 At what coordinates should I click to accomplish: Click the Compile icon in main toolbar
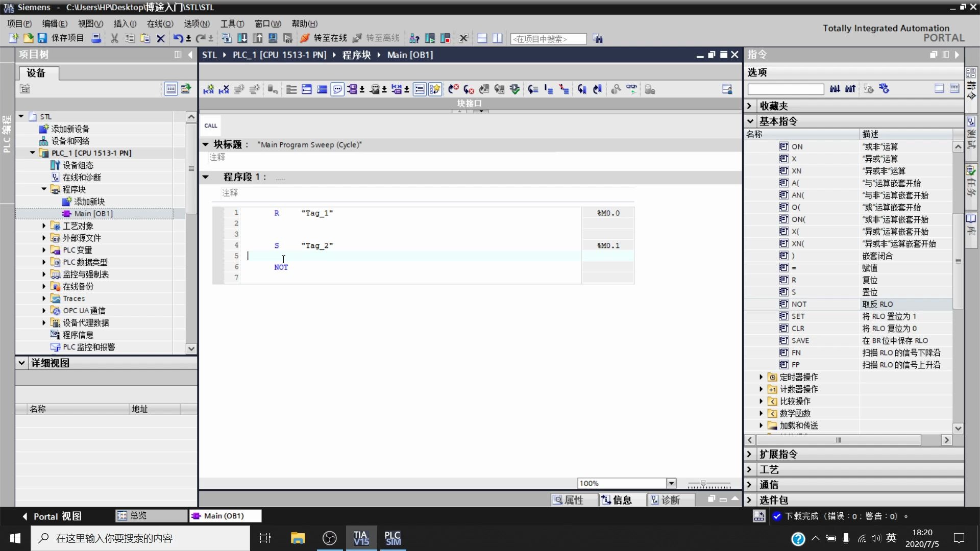point(227,38)
